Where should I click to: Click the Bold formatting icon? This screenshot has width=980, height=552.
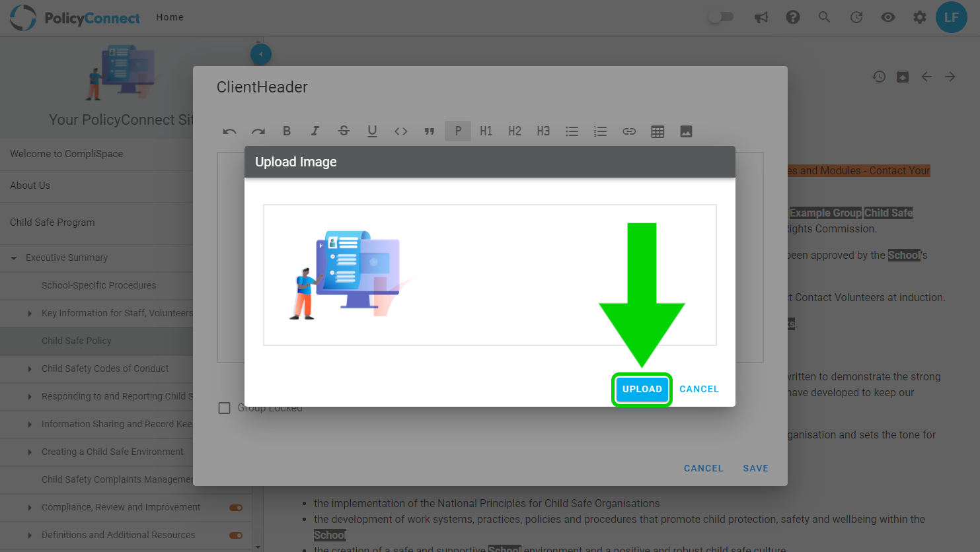tap(287, 131)
